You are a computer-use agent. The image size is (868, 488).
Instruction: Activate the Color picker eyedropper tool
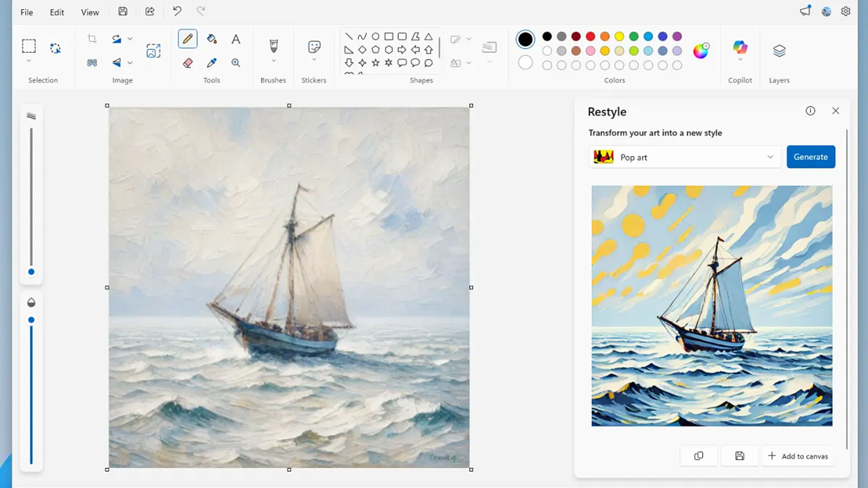click(x=212, y=63)
